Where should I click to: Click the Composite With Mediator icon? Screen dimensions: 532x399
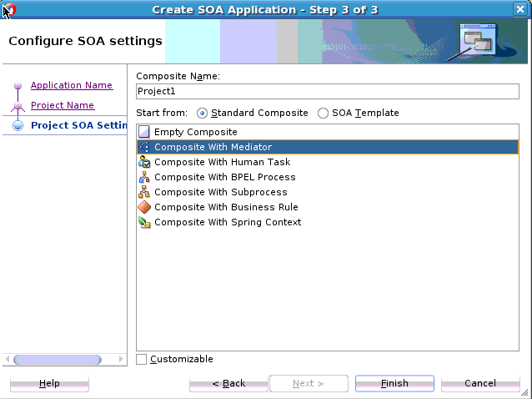(x=144, y=147)
